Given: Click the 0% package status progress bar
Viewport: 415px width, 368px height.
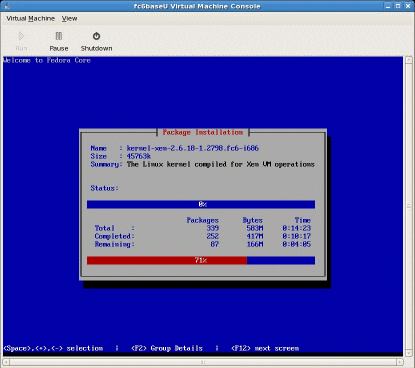Looking at the screenshot, I should click(x=201, y=204).
